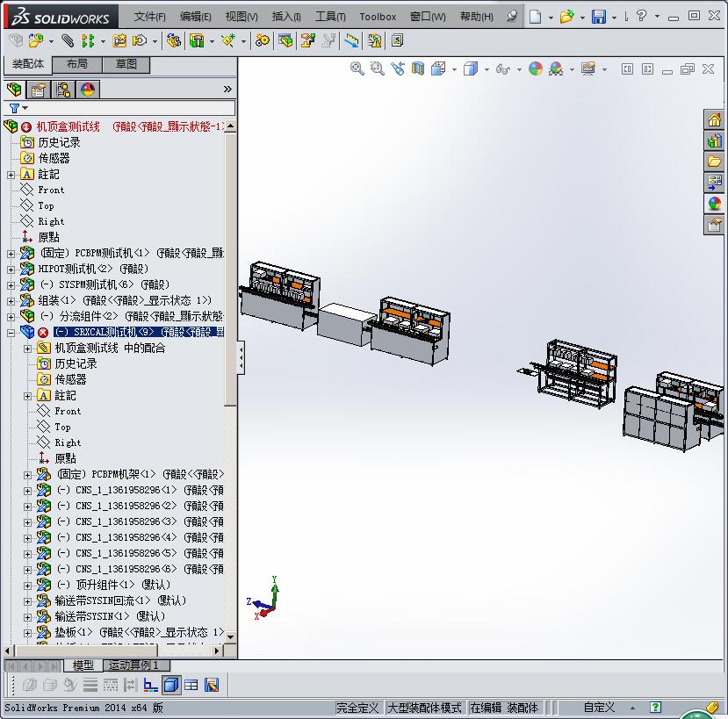Screen dimensions: 728x719
Task: Click the Reference Geometry icon
Action: point(228,41)
